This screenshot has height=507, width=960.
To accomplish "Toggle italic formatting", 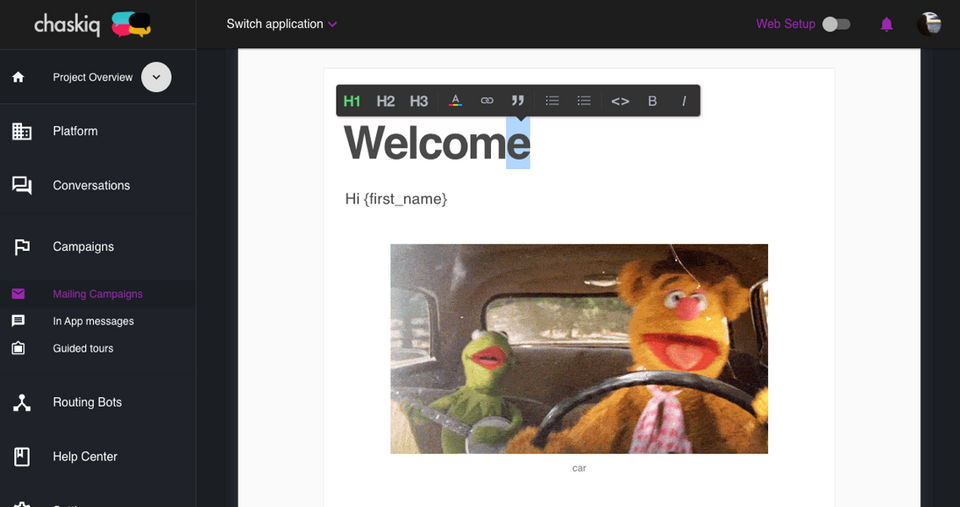I will (684, 101).
